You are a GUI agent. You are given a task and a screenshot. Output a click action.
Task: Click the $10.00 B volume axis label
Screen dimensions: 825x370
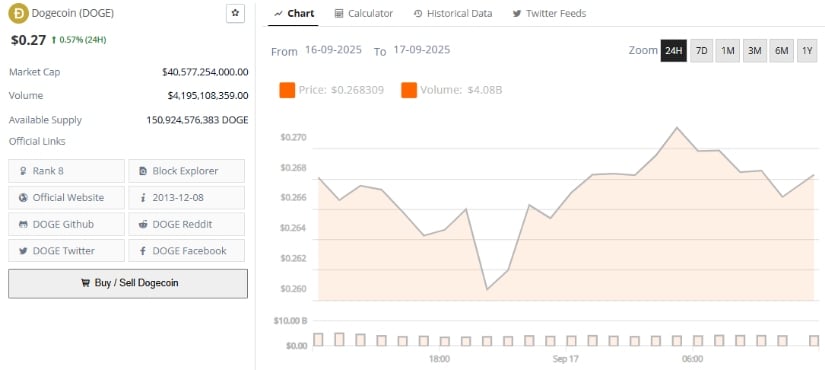click(x=290, y=321)
